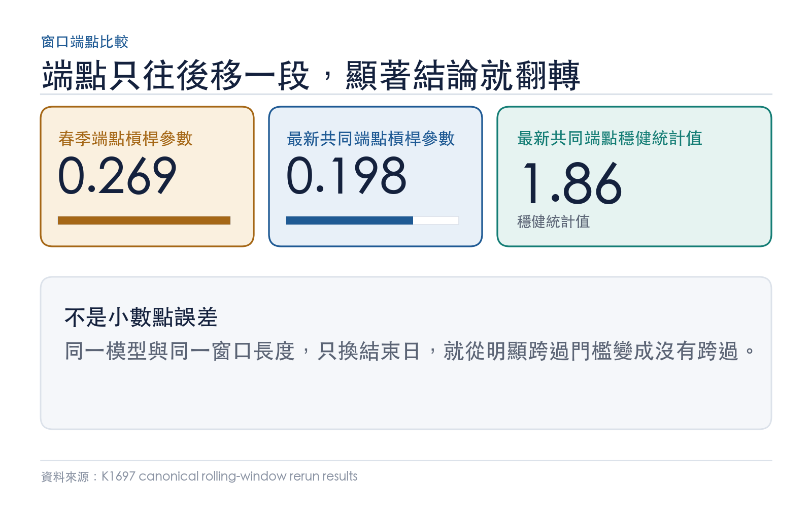
Task: Click the value 0.269
Action: coord(117,176)
